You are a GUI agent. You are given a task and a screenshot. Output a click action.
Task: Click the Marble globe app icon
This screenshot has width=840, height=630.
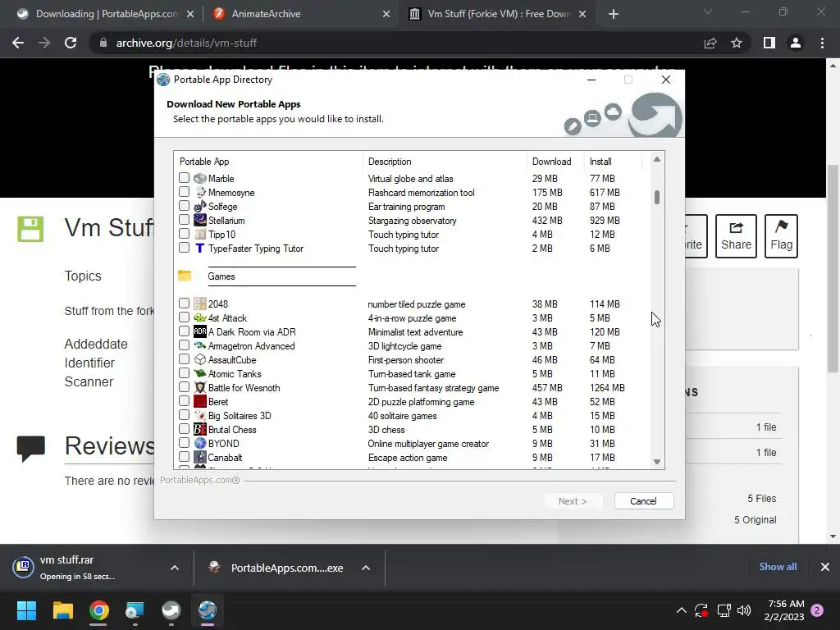tap(200, 178)
